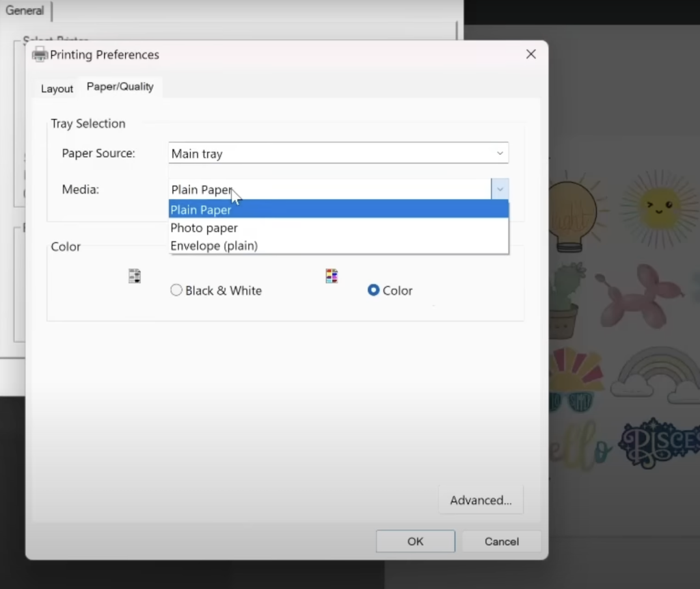Click the rainbow with clouds sticker

pyautogui.click(x=657, y=375)
